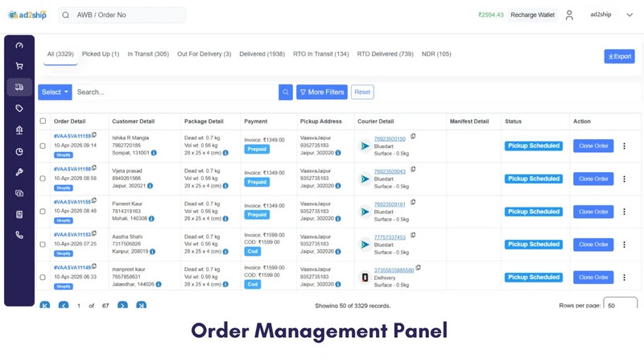Copy AWB number 37355835885580
The width and height of the screenshot is (644, 362).
[x=418, y=268]
